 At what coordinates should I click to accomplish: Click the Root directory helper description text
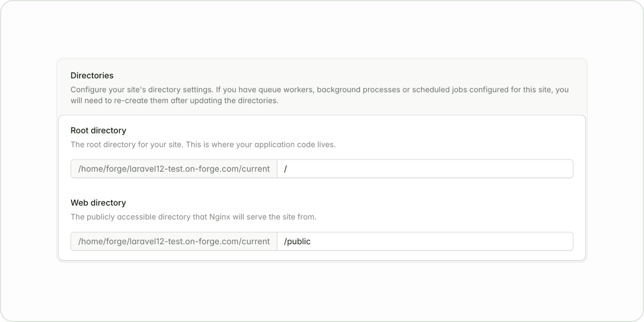[203, 145]
